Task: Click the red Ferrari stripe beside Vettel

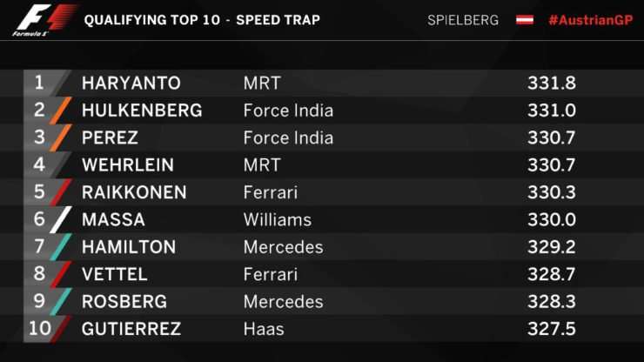Action: click(61, 274)
